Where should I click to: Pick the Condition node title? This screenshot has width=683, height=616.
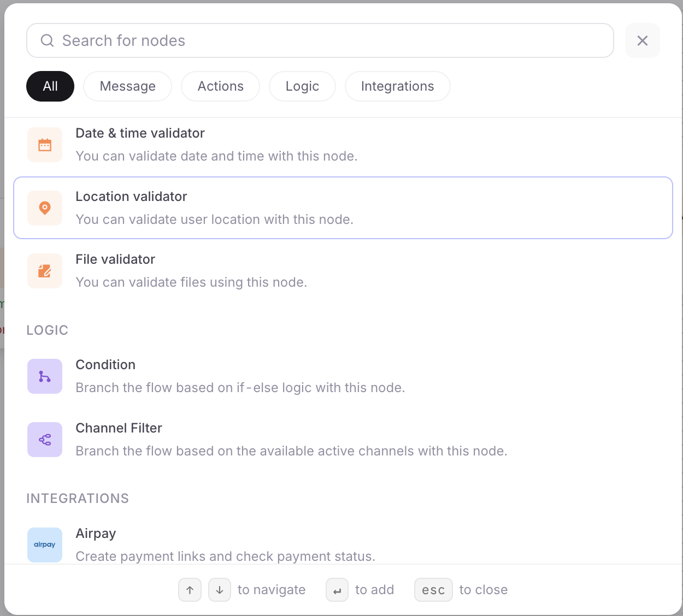pyautogui.click(x=105, y=365)
